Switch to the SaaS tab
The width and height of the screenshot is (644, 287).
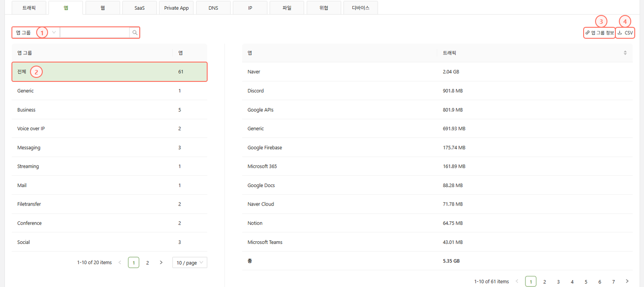coord(139,8)
